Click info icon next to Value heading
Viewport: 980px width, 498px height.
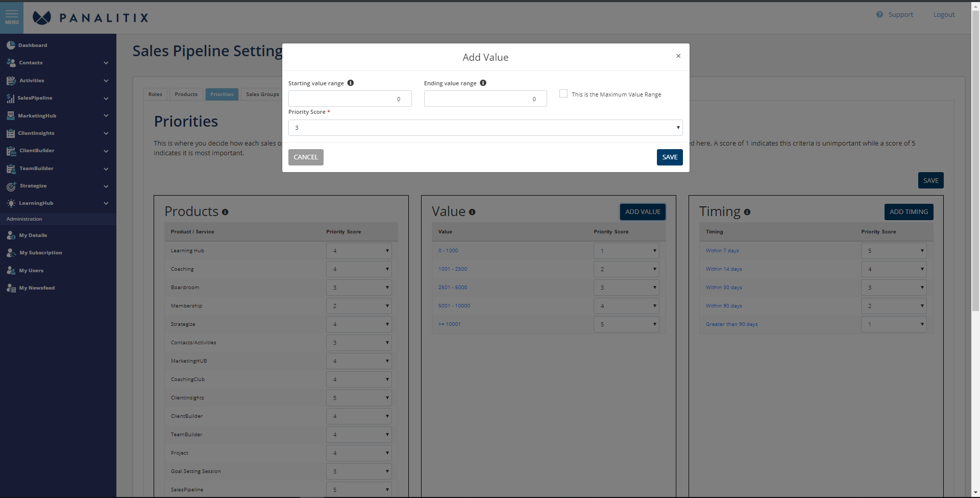472,212
